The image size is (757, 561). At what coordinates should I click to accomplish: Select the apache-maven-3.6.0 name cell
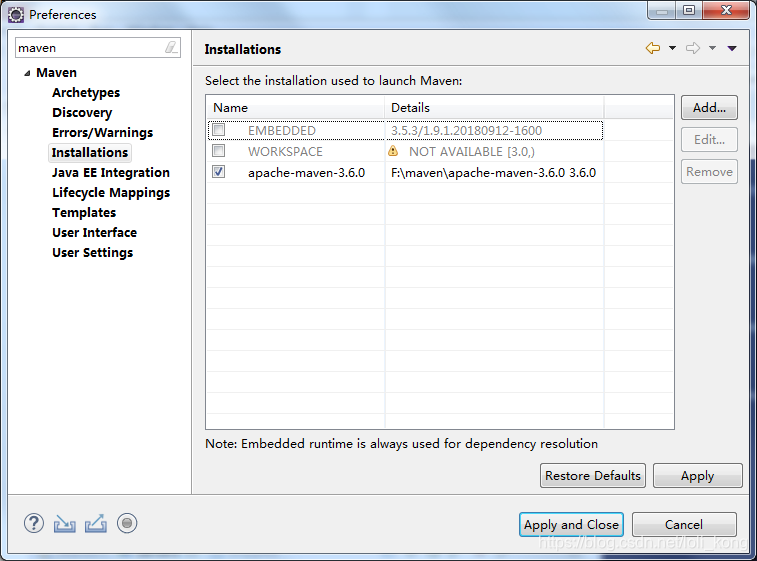[307, 172]
